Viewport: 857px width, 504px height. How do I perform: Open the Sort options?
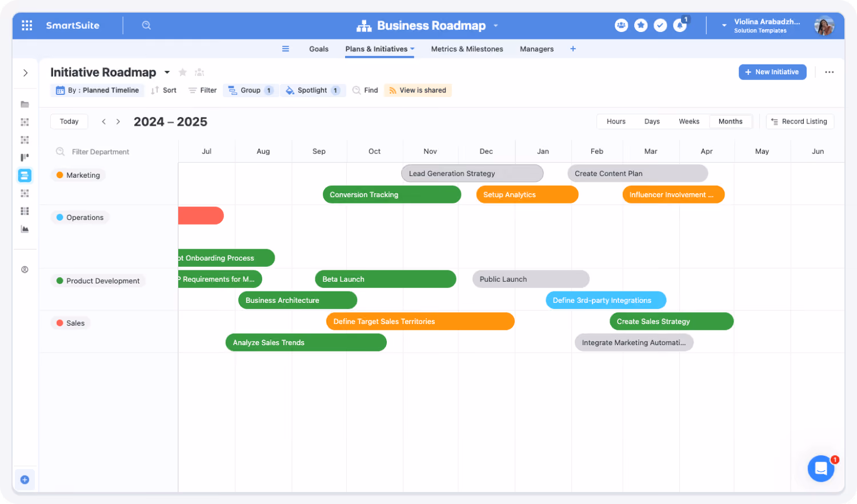coord(163,90)
